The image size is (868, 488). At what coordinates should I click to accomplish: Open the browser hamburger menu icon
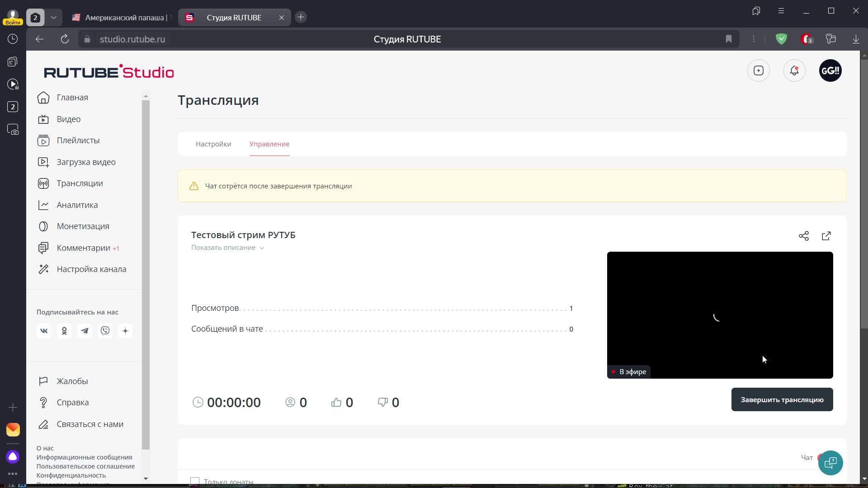[781, 11]
